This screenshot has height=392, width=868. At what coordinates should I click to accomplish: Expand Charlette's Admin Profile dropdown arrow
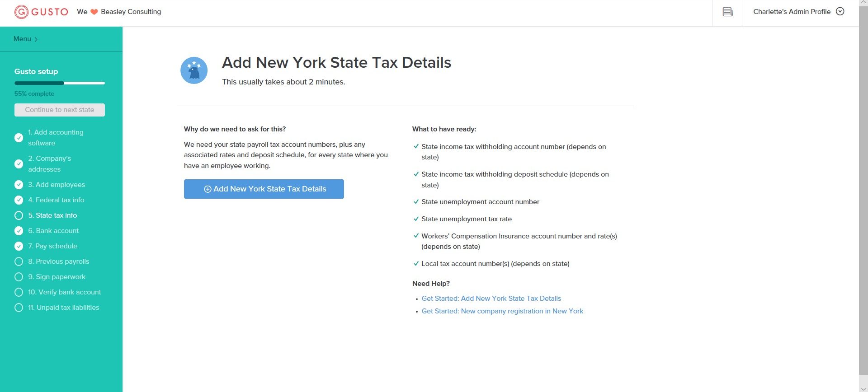coord(840,12)
